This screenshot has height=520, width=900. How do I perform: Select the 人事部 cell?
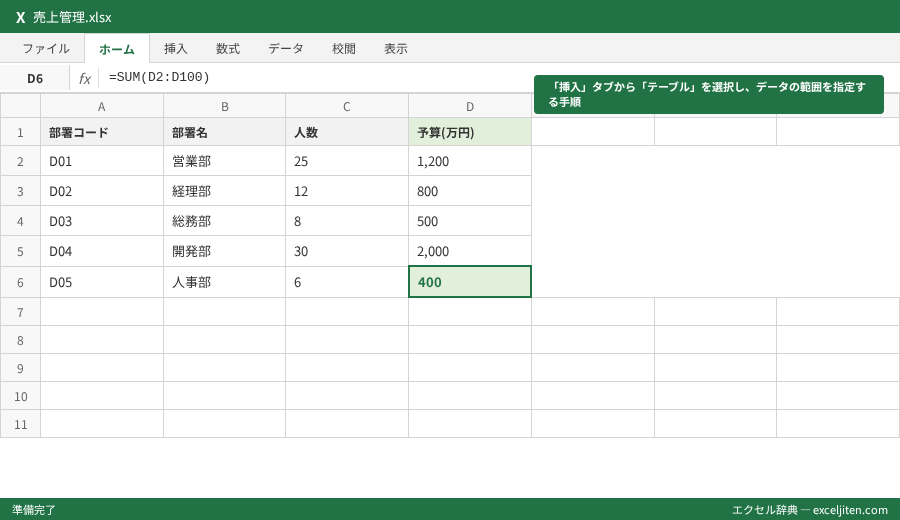point(224,282)
